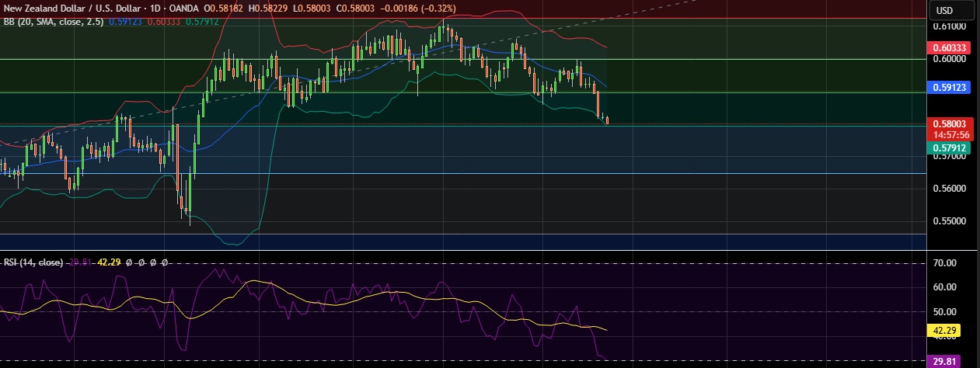
Task: Click the separator between price and RSI panes
Action: (466, 251)
